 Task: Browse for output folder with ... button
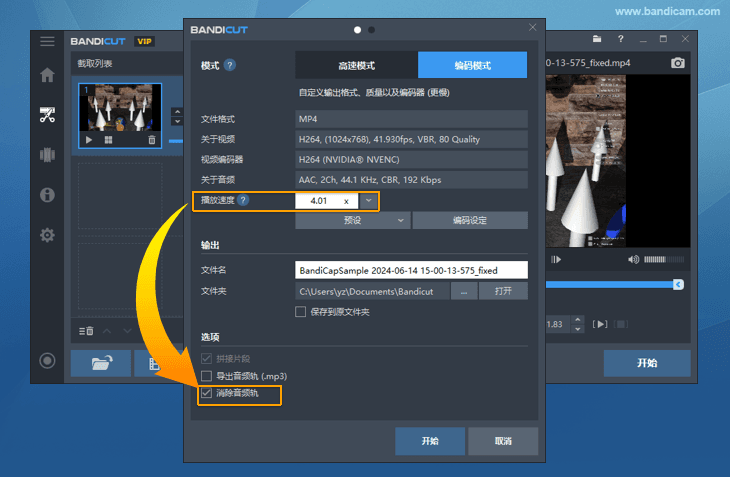coord(464,291)
